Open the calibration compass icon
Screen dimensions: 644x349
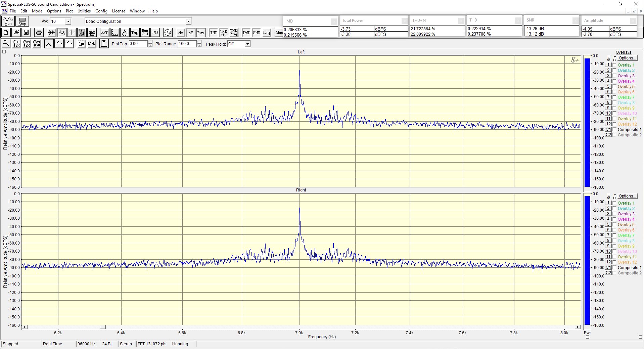(125, 33)
